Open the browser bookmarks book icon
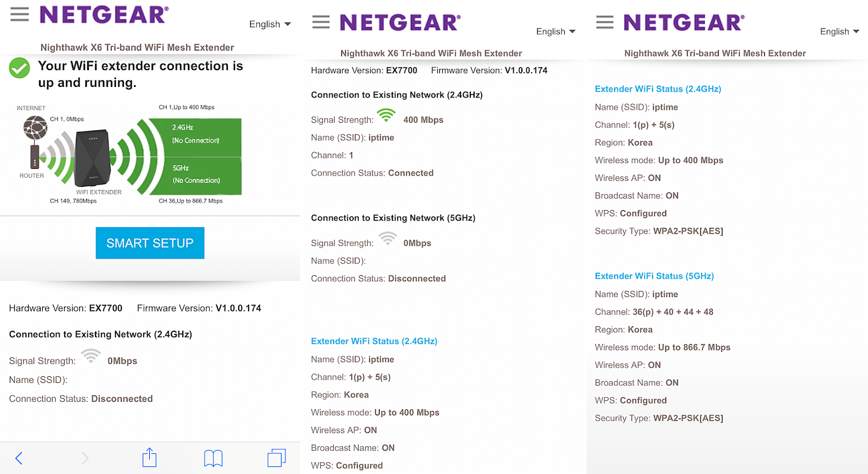This screenshot has height=474, width=868. click(x=213, y=458)
